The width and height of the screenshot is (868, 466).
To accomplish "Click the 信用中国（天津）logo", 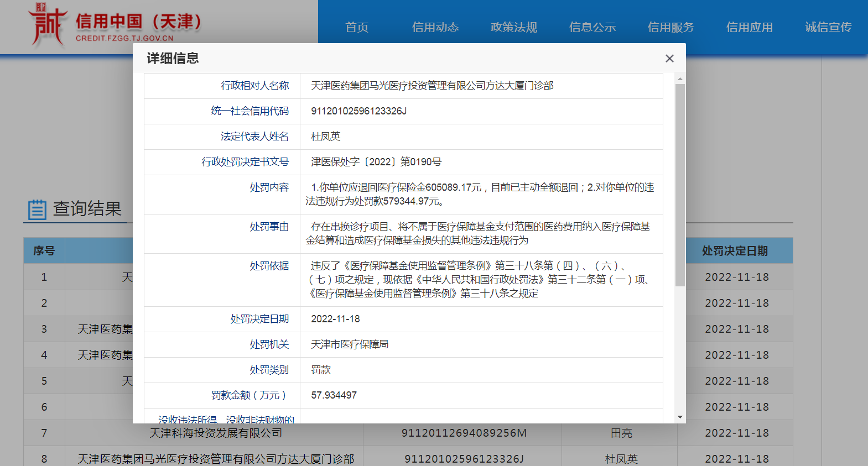I will [115, 25].
